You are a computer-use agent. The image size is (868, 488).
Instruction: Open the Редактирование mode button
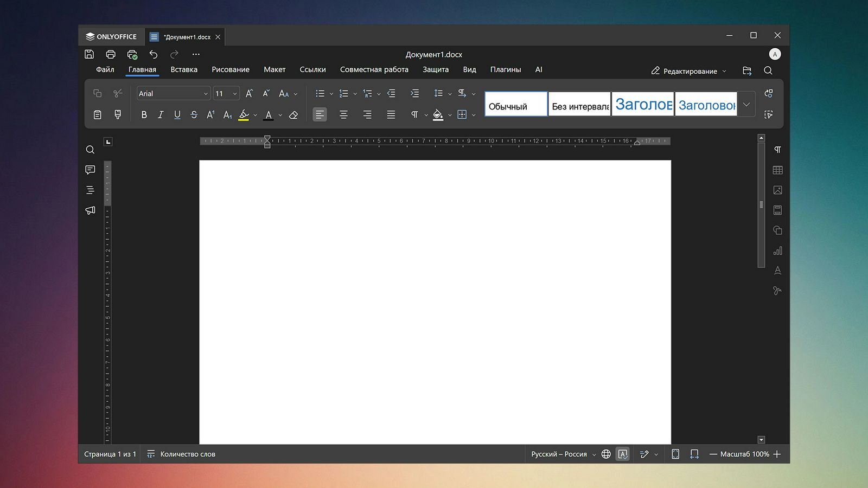(688, 71)
